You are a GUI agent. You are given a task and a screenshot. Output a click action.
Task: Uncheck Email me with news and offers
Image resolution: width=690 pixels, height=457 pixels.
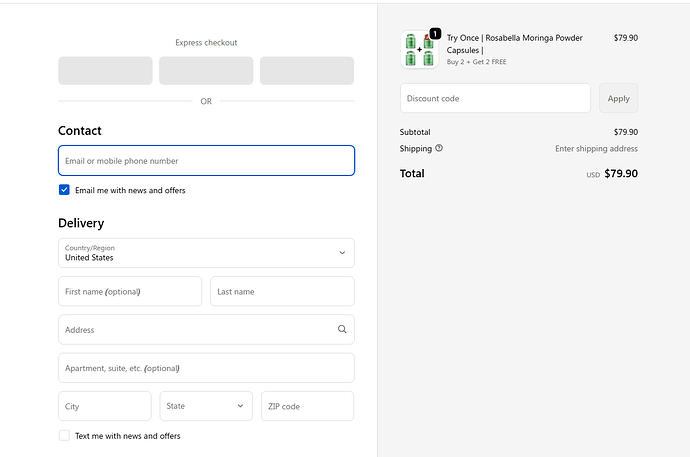(64, 190)
